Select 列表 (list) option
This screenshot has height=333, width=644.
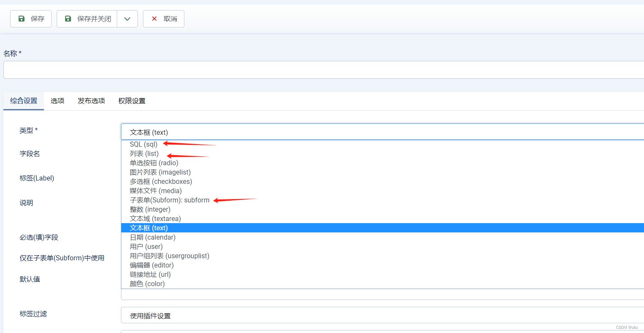click(x=382, y=154)
